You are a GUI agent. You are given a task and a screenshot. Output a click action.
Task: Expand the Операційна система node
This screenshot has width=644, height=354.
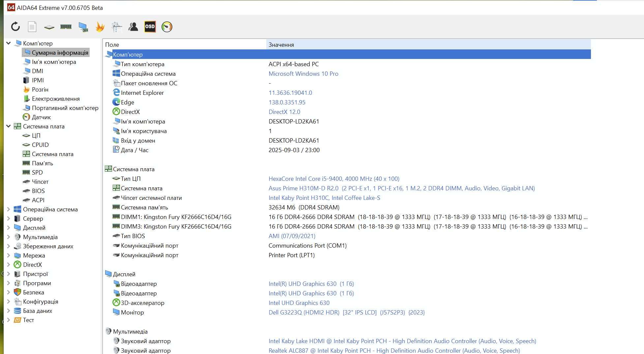[x=9, y=209]
